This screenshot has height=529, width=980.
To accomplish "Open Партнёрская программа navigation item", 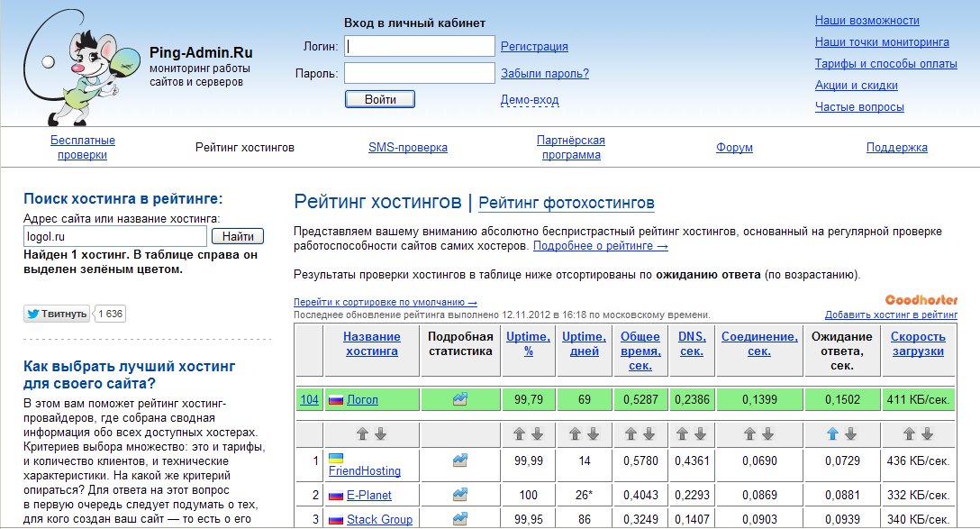I will pos(571,148).
